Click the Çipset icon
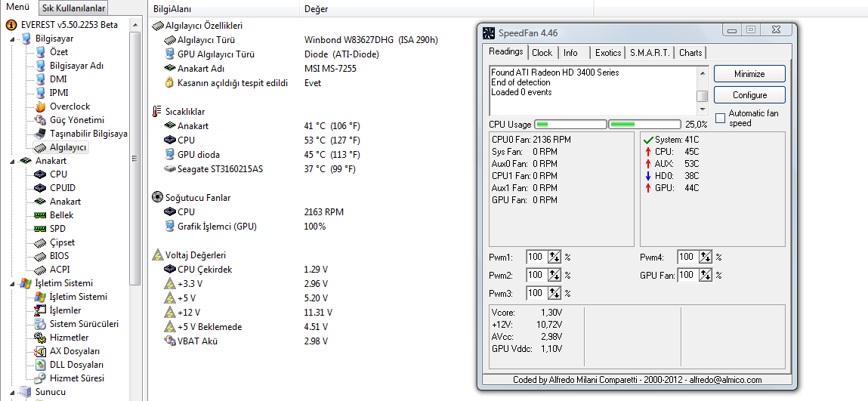The image size is (868, 401). click(40, 242)
